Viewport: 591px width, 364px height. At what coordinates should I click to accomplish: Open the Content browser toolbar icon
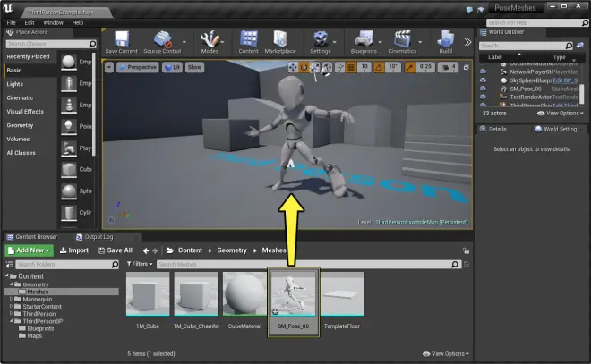[x=249, y=38]
